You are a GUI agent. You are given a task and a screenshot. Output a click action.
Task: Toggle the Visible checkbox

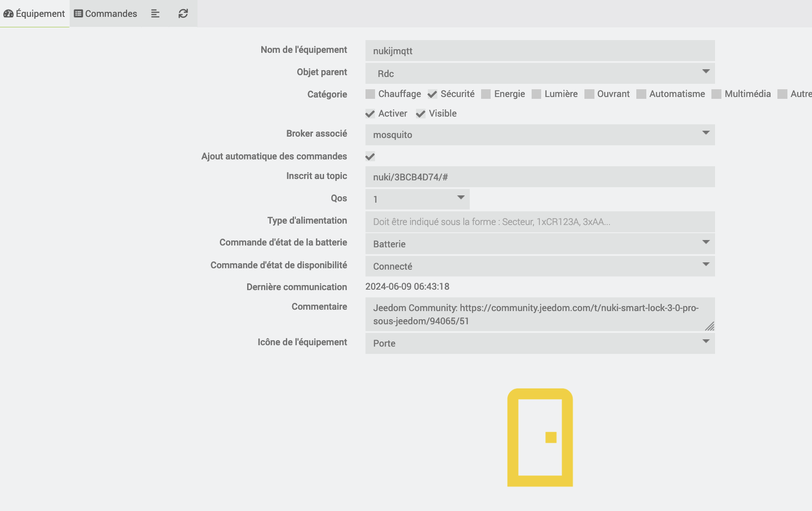421,113
